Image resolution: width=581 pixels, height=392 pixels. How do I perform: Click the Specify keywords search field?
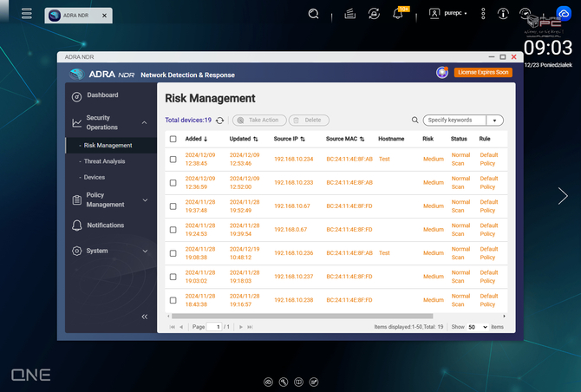pos(454,120)
